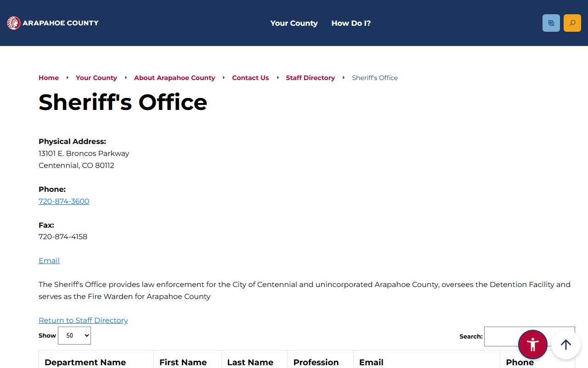Click the Sheriff's Office breadcrumb text
The image size is (588, 368).
[x=375, y=78]
